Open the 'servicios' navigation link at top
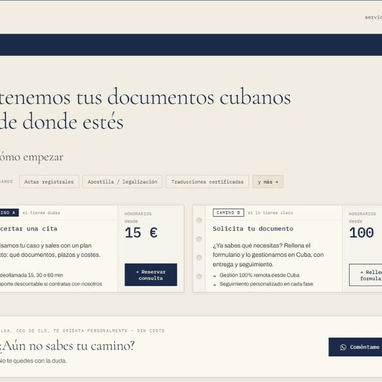 coord(373,17)
